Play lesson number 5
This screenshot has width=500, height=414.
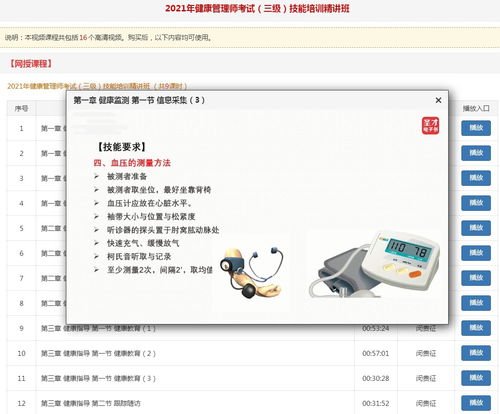click(x=476, y=228)
